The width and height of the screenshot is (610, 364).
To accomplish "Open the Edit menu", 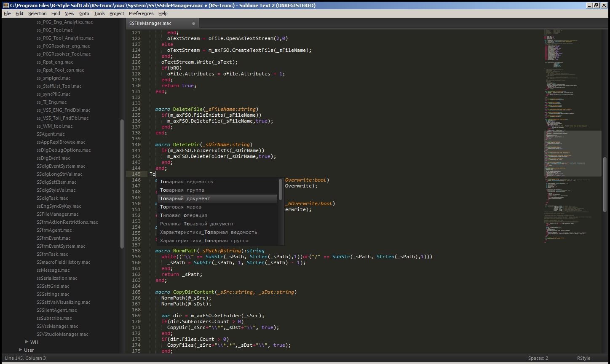I will (20, 13).
